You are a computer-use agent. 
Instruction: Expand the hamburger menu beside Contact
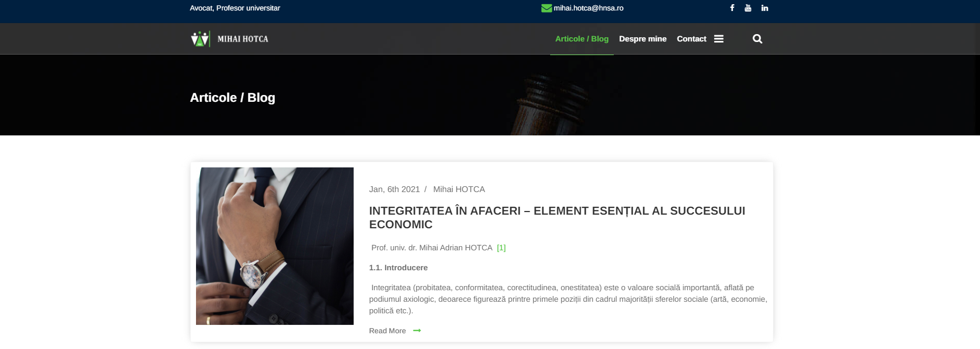click(x=719, y=39)
